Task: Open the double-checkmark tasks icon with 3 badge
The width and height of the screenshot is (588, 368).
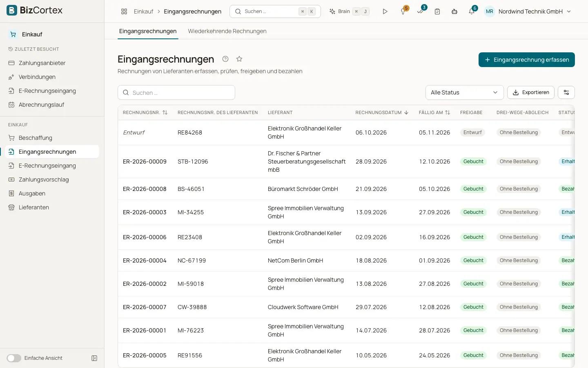Action: (x=420, y=11)
